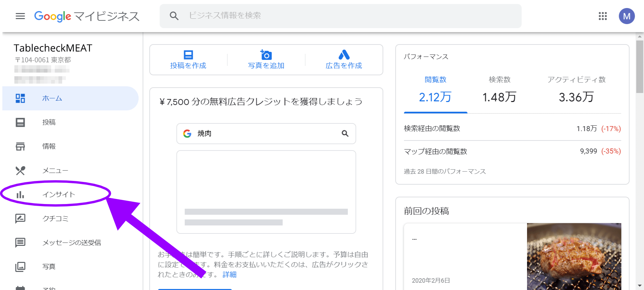Open the grilled meat post thumbnail
This screenshot has height=290, width=644.
pos(574,257)
